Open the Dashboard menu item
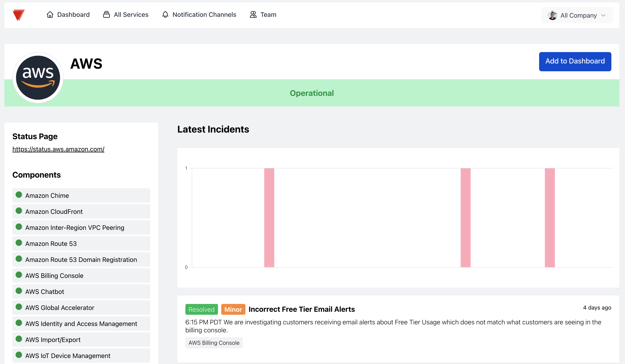625x364 pixels. coord(68,15)
